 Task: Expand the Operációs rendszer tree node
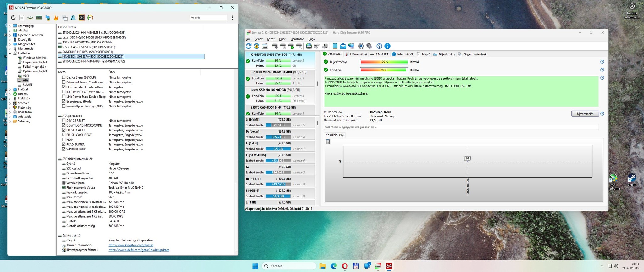point(10,35)
